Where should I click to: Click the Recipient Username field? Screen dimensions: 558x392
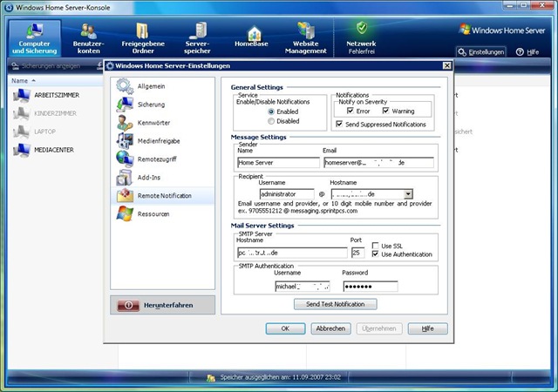coord(287,194)
